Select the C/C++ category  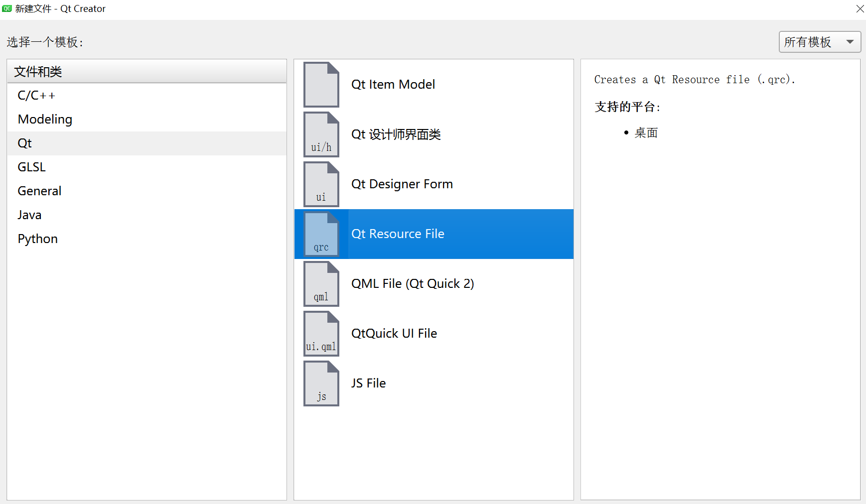(x=147, y=96)
